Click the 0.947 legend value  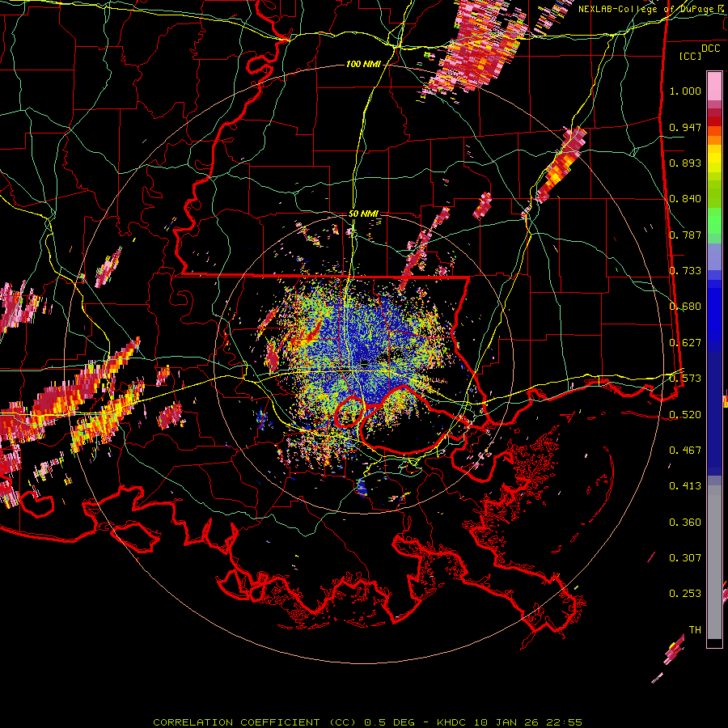[x=685, y=127]
